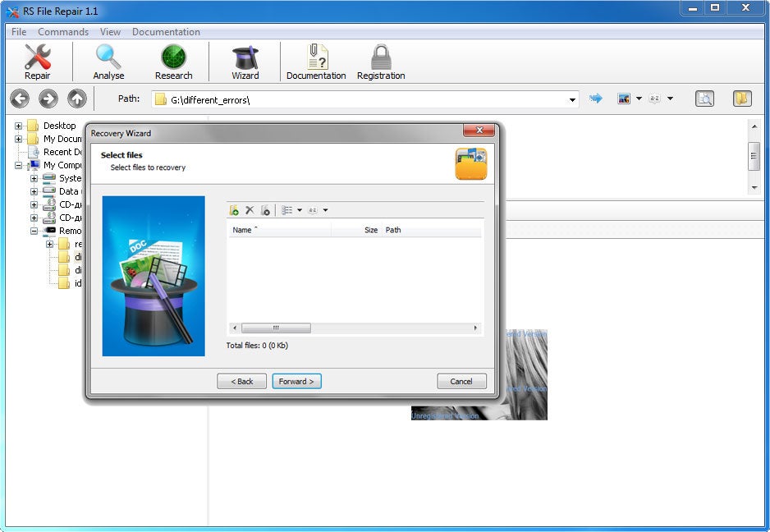
Task: Open the View menu
Action: coord(110,32)
